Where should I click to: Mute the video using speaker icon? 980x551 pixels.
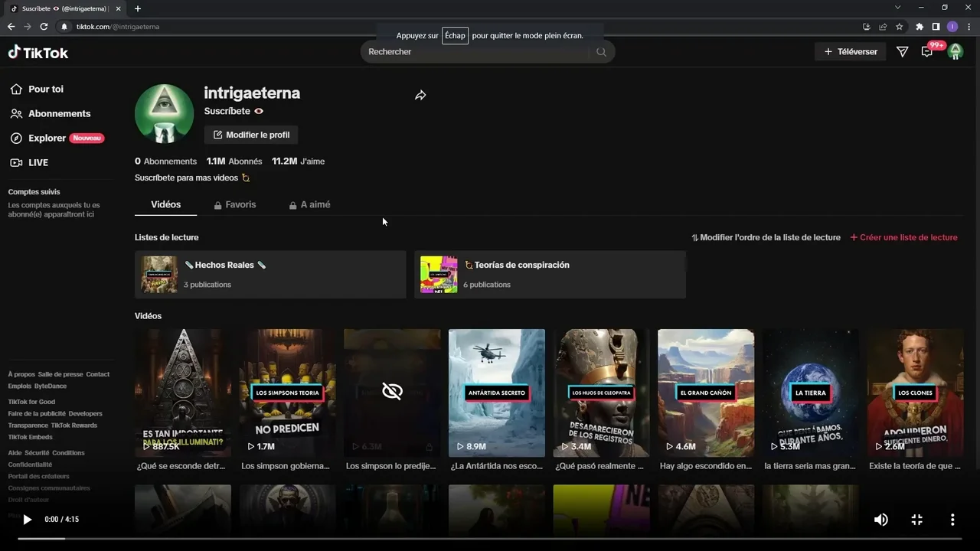881,520
